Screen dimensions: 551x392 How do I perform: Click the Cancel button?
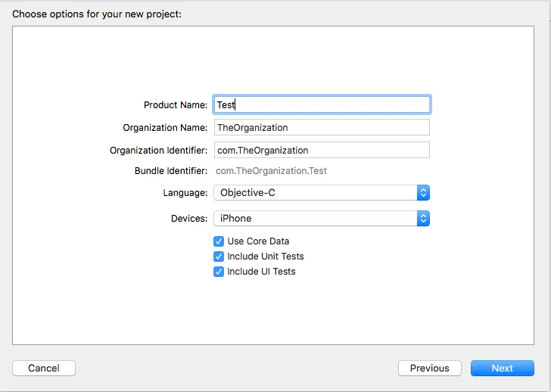pos(44,368)
